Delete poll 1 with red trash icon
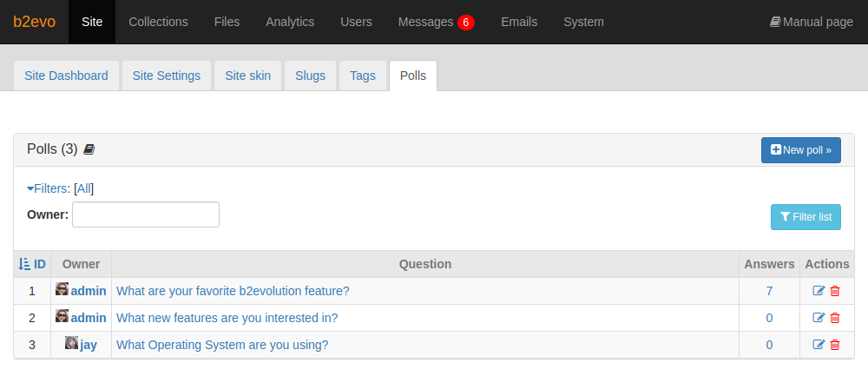The width and height of the screenshot is (868, 376). point(835,291)
